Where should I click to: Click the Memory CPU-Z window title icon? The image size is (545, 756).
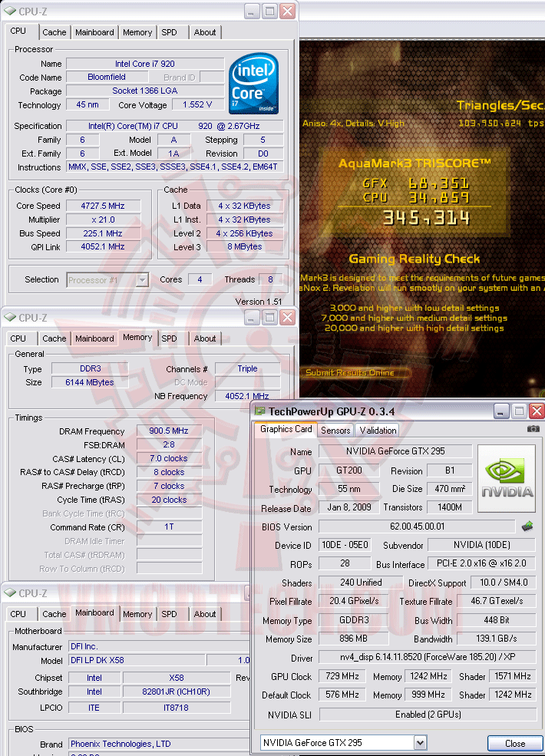pyautogui.click(x=10, y=317)
